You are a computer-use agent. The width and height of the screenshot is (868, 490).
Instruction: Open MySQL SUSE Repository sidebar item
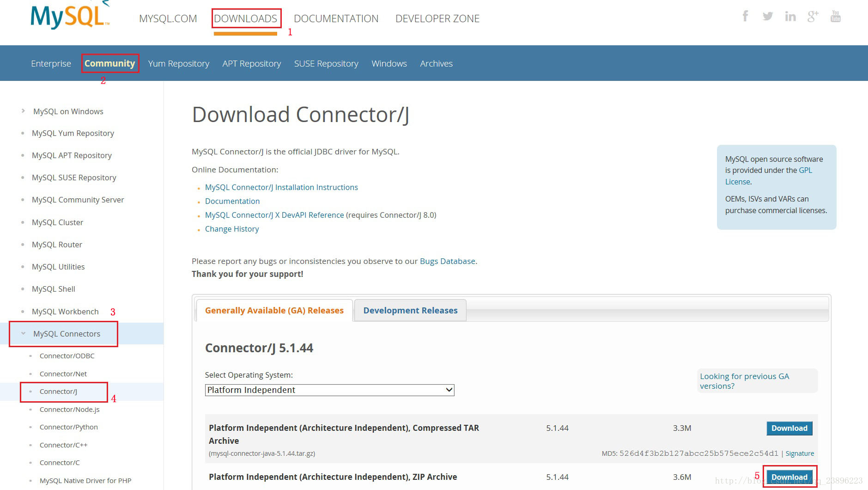pyautogui.click(x=74, y=178)
